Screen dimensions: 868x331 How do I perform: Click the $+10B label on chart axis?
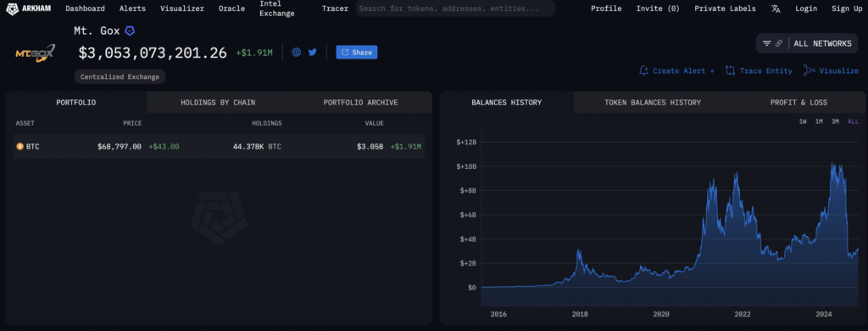pyautogui.click(x=466, y=166)
